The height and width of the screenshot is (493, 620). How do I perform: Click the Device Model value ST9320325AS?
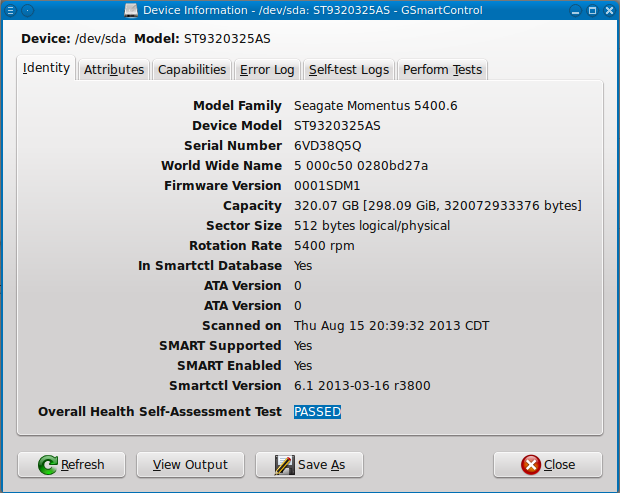pyautogui.click(x=337, y=126)
